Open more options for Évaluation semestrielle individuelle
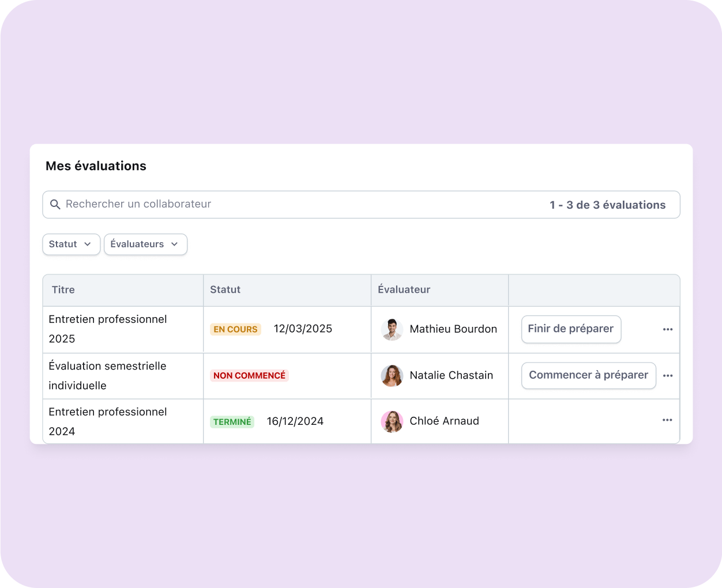722x588 pixels. [x=668, y=375]
